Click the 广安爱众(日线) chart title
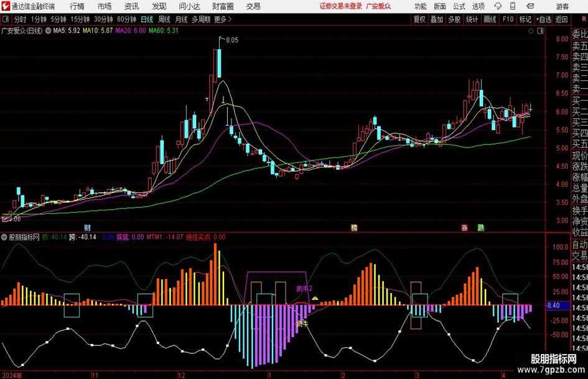Image resolution: width=588 pixels, height=379 pixels. coord(22,30)
